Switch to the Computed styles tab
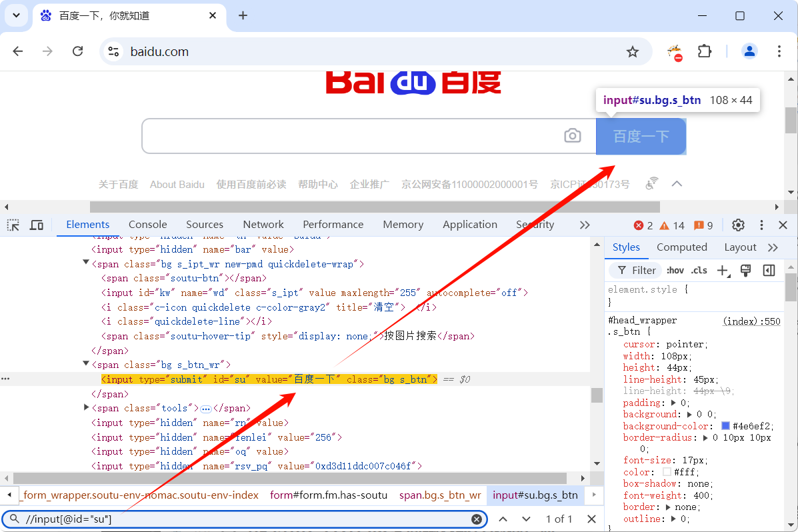This screenshot has height=532, width=798. point(681,247)
